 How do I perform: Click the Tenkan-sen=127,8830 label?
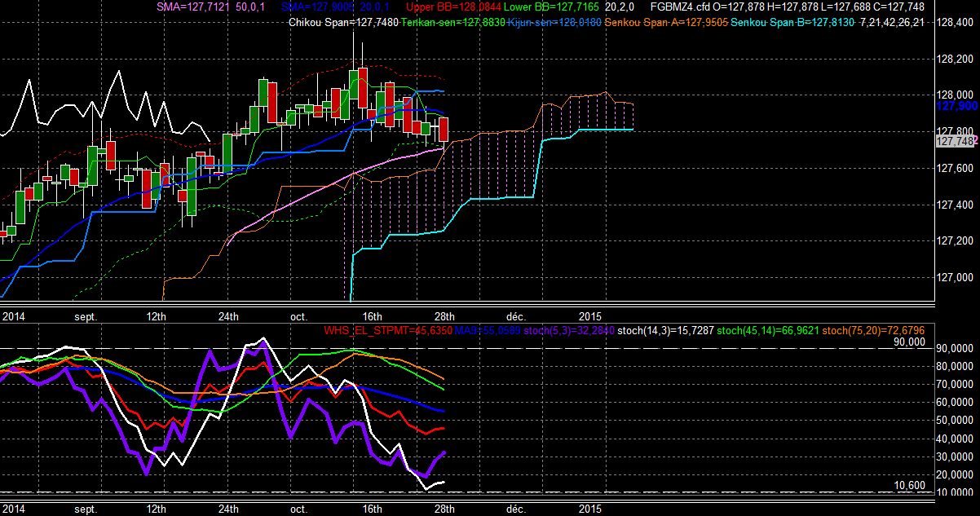[x=452, y=22]
